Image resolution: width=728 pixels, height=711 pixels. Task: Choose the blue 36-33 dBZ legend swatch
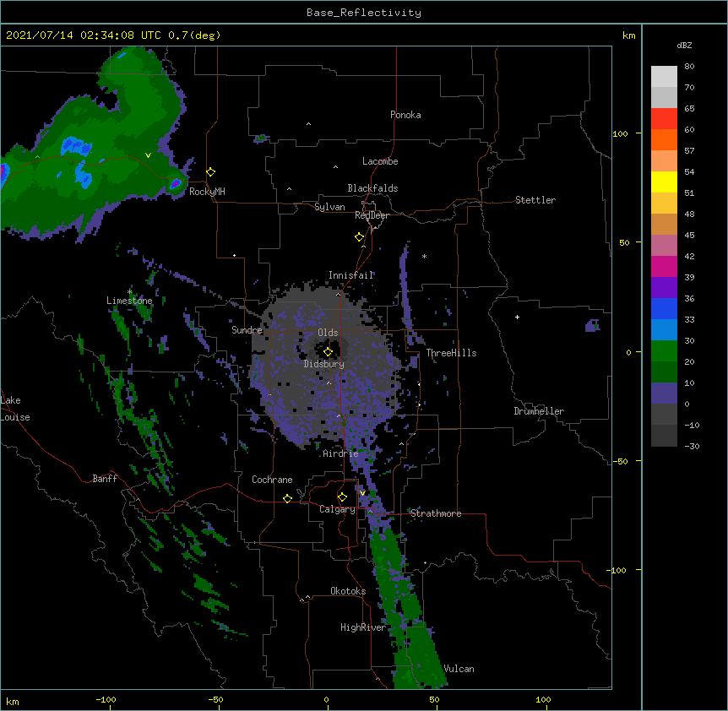click(x=664, y=308)
